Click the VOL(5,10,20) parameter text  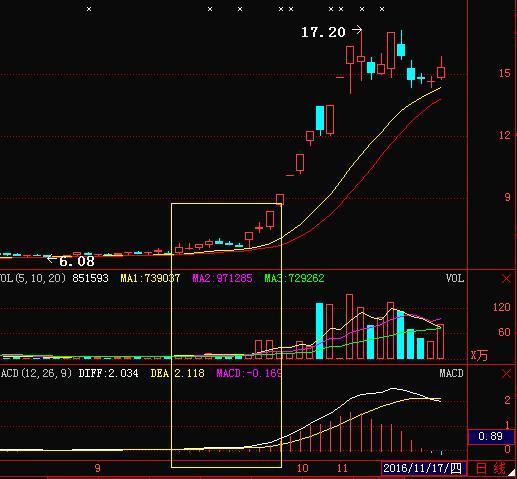[x=33, y=278]
